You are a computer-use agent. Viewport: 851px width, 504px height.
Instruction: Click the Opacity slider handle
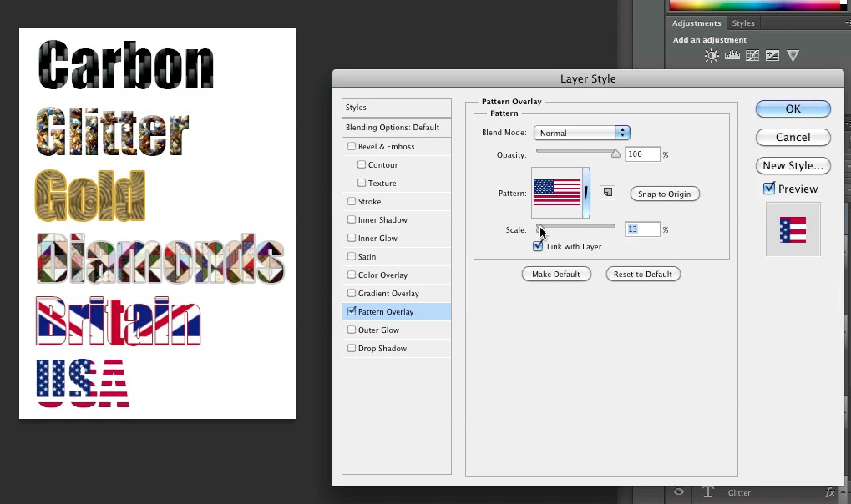615,154
